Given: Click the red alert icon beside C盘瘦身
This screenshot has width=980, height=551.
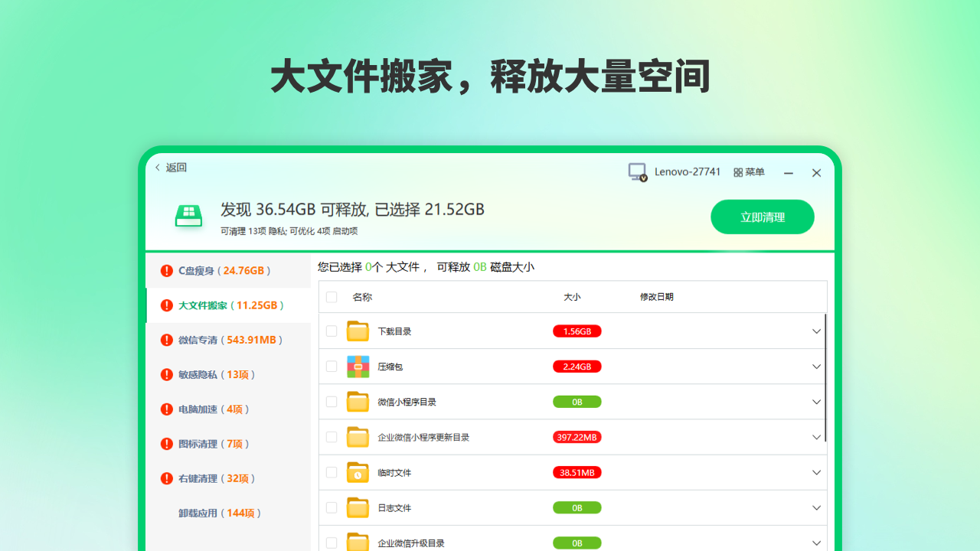Looking at the screenshot, I should (x=166, y=271).
